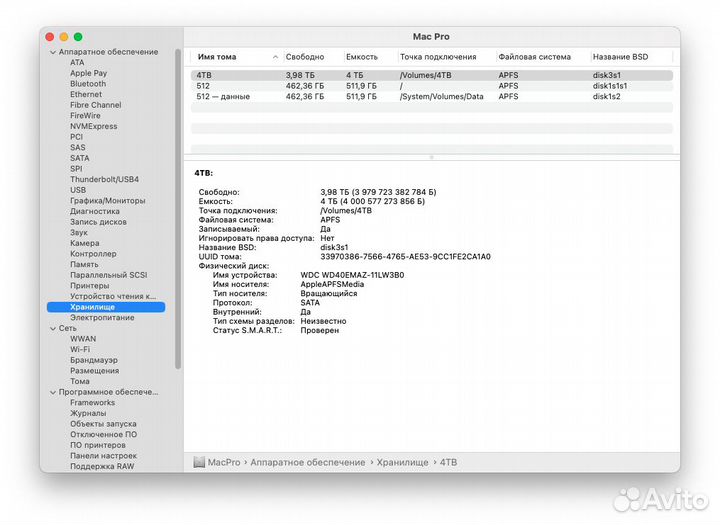
Task: Select Apple Pay in the sidebar
Action: (x=88, y=73)
